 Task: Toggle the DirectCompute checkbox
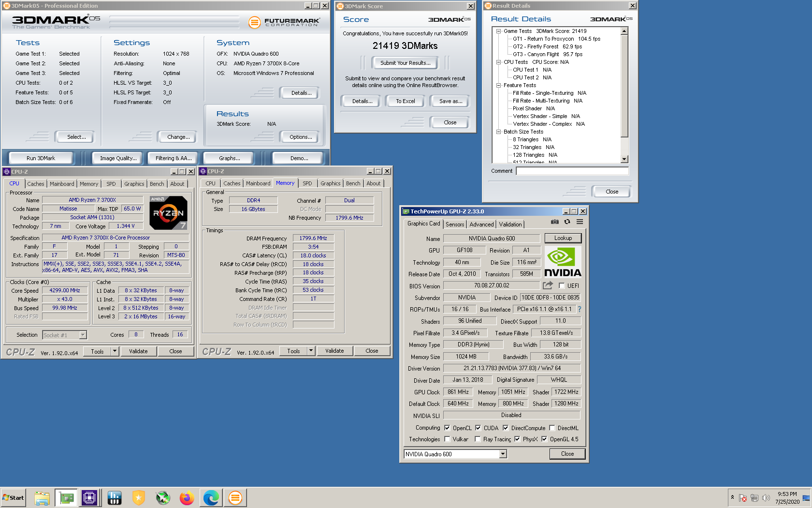tap(506, 428)
